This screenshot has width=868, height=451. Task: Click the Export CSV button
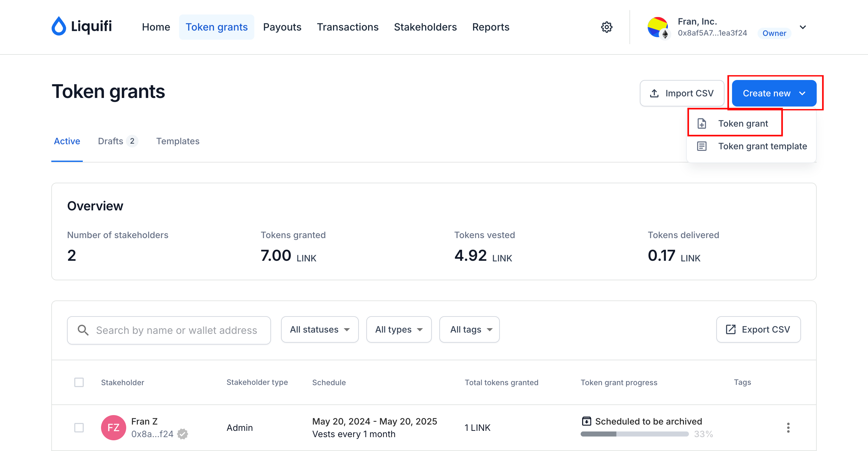758,330
